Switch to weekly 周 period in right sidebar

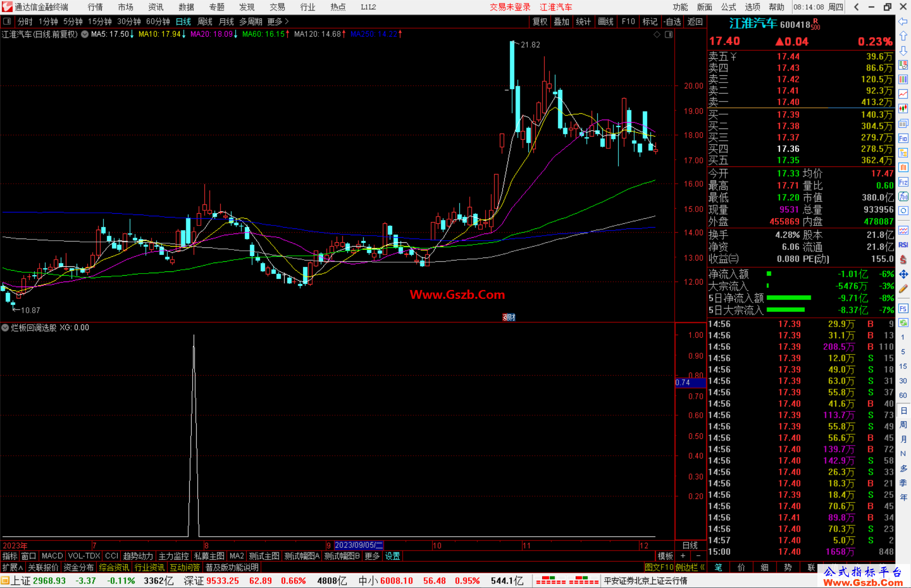pos(903,424)
